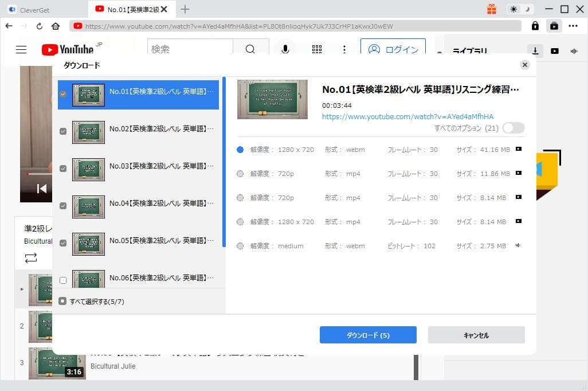Click the YouTube microphone search icon
The height and width of the screenshot is (391, 588).
click(285, 49)
